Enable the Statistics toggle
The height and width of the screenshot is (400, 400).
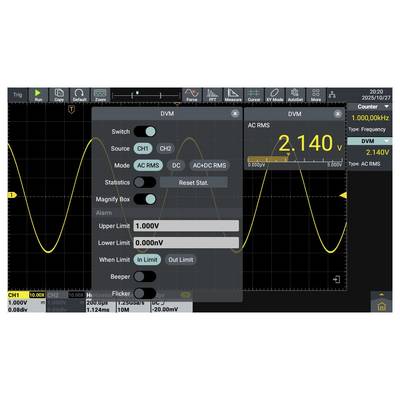(x=145, y=182)
